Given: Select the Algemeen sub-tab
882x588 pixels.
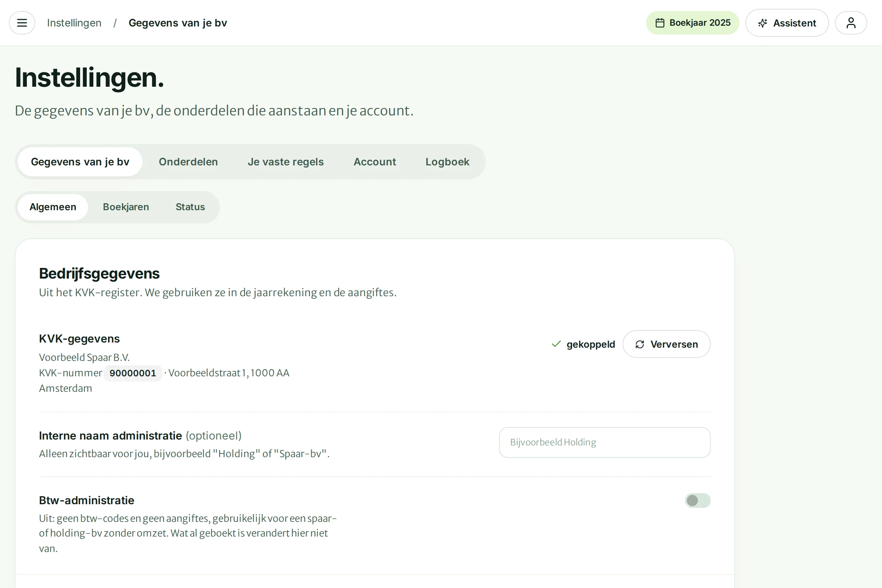Looking at the screenshot, I should 53,207.
